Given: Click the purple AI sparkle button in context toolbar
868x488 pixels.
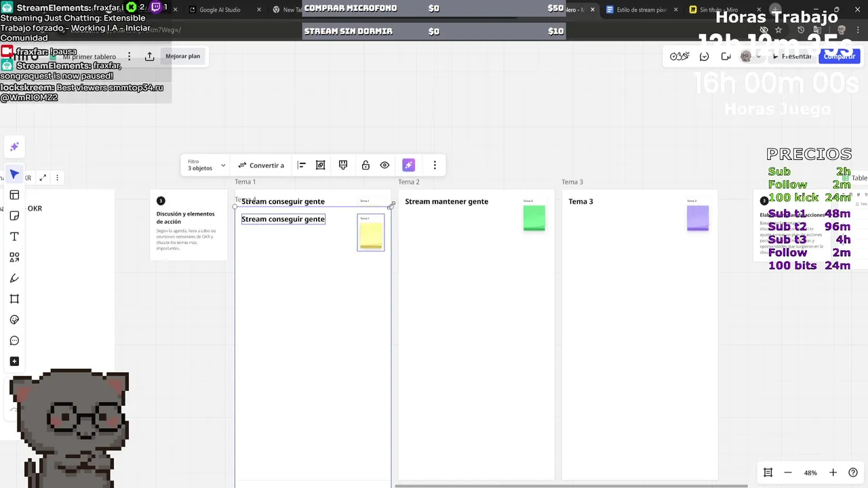Looking at the screenshot, I should tap(408, 165).
